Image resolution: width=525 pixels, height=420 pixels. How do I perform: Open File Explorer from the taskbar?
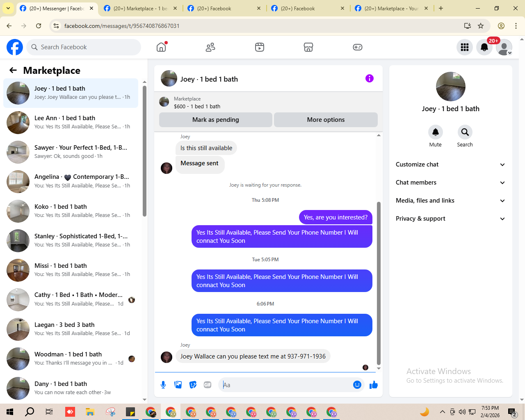coord(90,412)
